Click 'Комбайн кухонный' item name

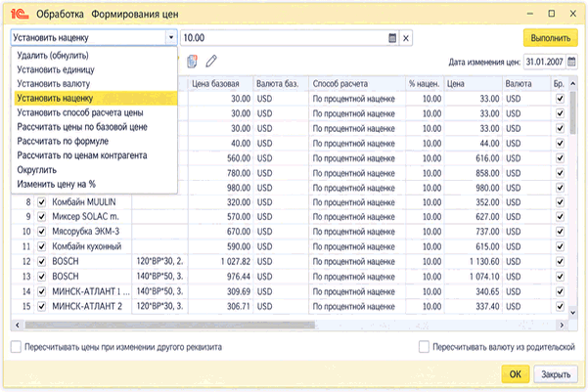click(87, 246)
